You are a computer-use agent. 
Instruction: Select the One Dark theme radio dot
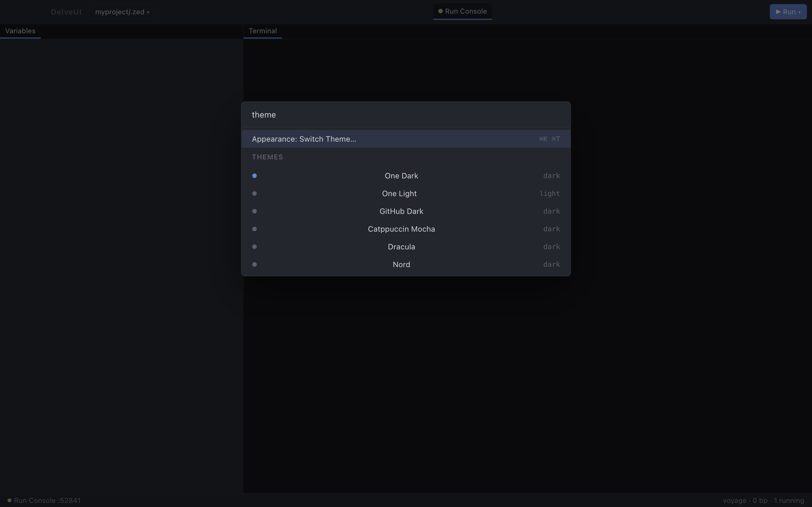(x=254, y=176)
